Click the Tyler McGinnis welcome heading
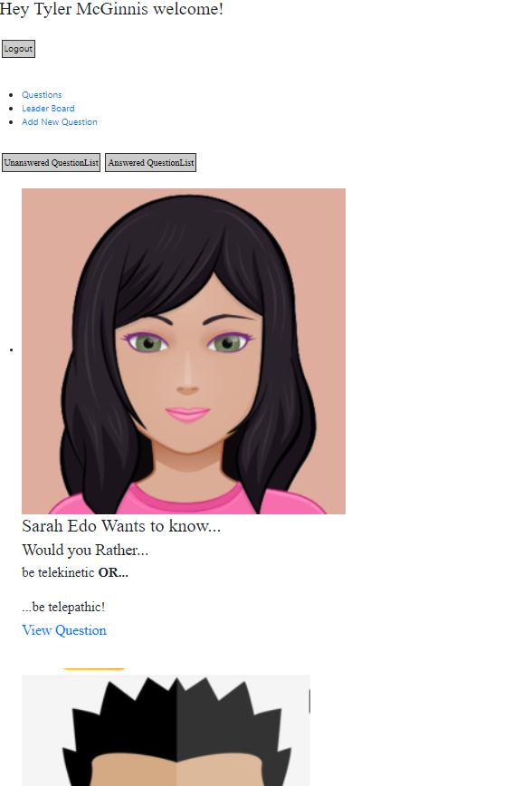 pos(111,9)
